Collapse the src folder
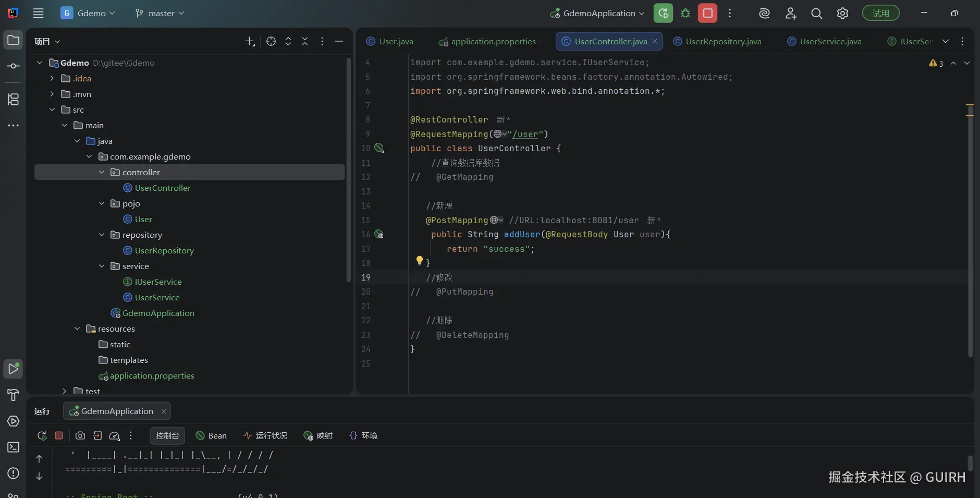 [52, 110]
